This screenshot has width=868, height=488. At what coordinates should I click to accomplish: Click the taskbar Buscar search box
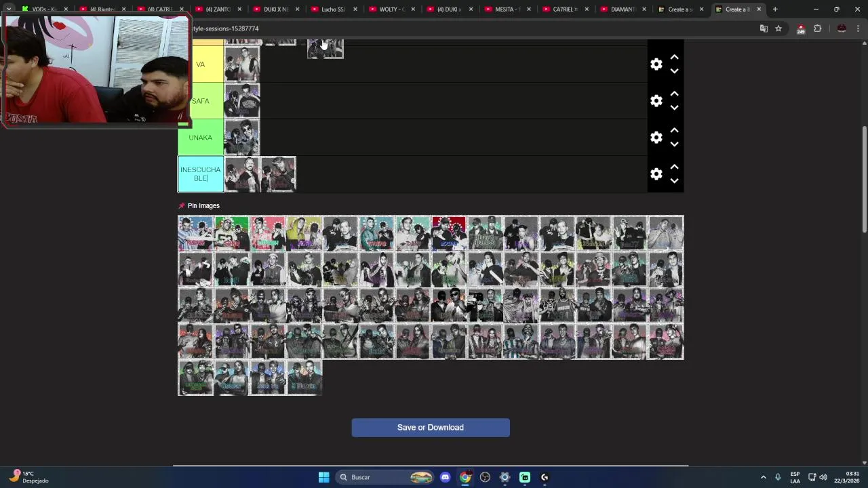pos(386,477)
